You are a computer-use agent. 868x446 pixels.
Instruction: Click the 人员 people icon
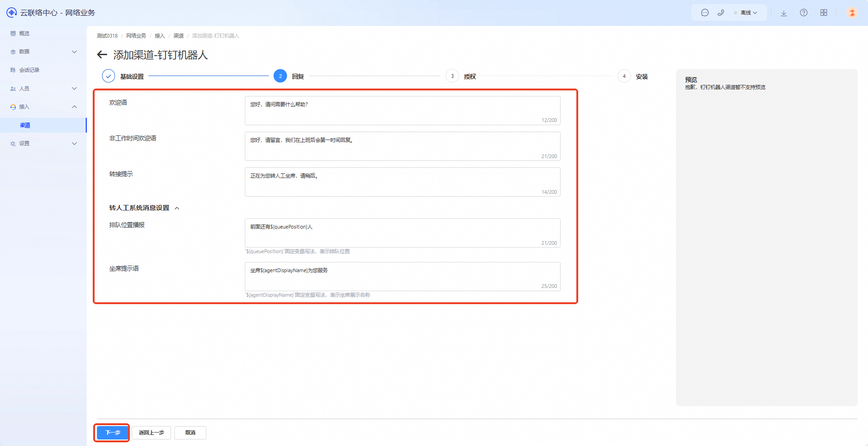tap(13, 89)
